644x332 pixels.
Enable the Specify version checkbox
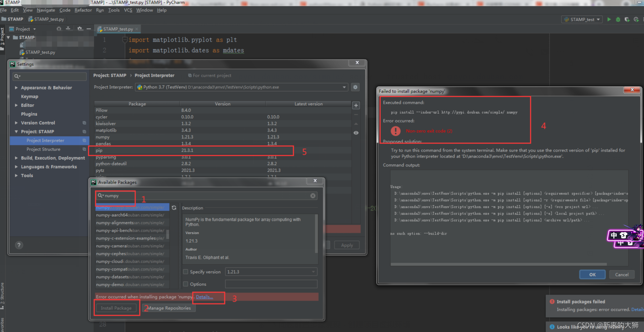click(x=186, y=272)
